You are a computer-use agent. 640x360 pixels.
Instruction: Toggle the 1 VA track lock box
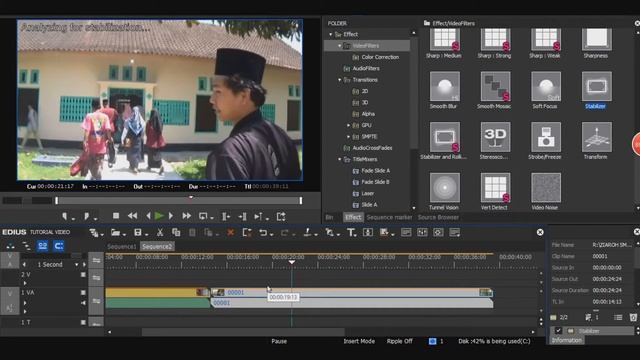(x=83, y=292)
